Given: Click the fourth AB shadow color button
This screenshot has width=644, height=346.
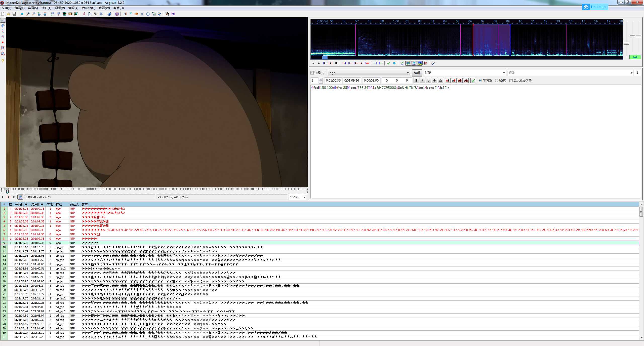Looking at the screenshot, I should [466, 81].
